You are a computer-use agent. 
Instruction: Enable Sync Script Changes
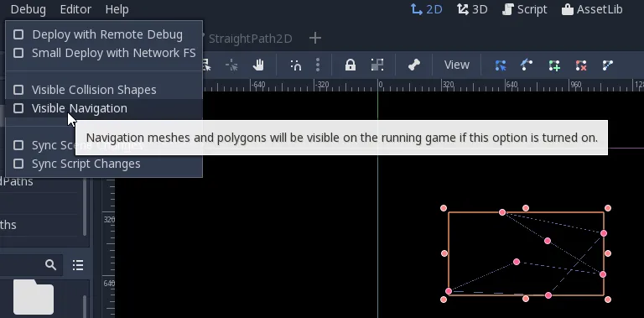click(x=104, y=164)
